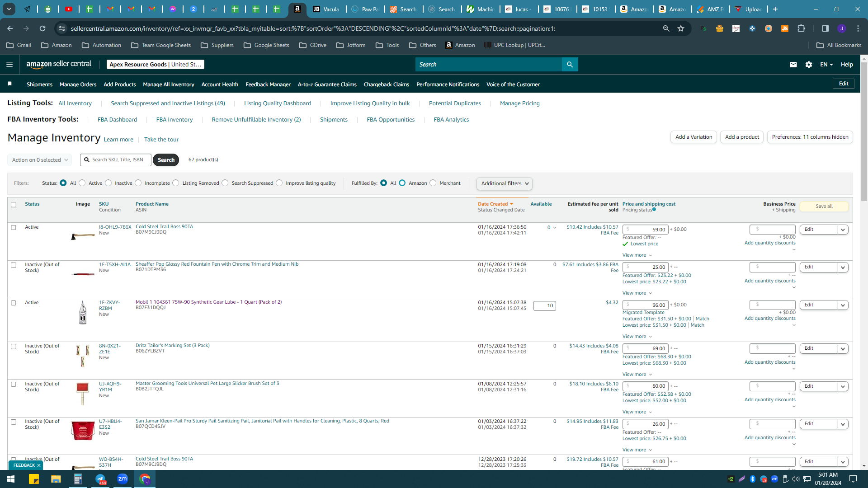This screenshot has height=488, width=868.
Task: Open File Explorer from the taskbar
Action: click(x=56, y=479)
